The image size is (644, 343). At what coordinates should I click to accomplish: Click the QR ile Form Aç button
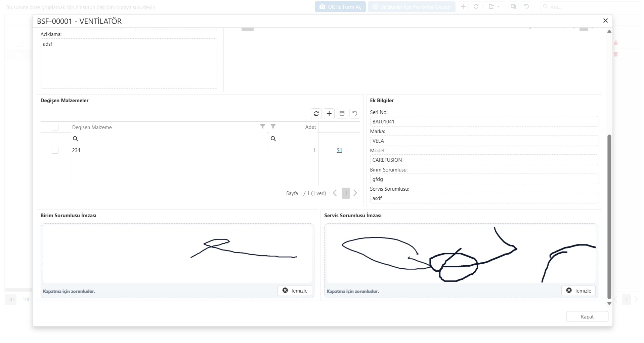click(x=340, y=7)
